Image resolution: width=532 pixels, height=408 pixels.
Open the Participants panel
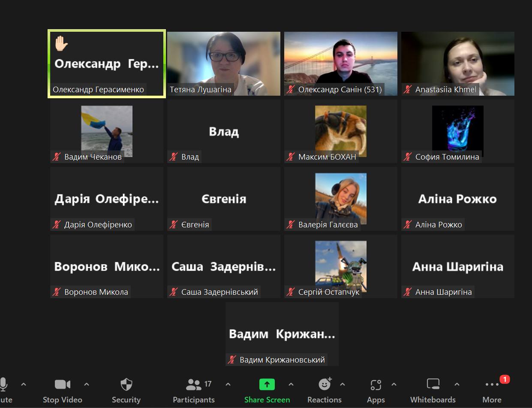(x=194, y=384)
